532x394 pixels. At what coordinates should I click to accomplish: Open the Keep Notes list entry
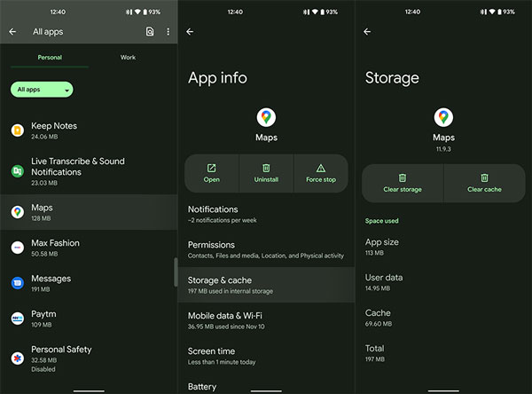89,130
